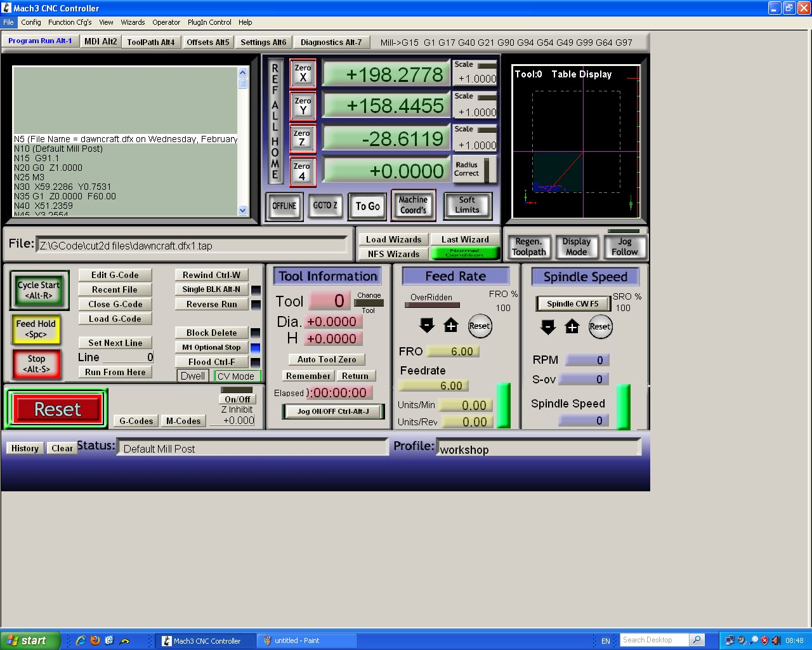Click the Zero X axis button
The height and width of the screenshot is (650, 812).
[303, 74]
